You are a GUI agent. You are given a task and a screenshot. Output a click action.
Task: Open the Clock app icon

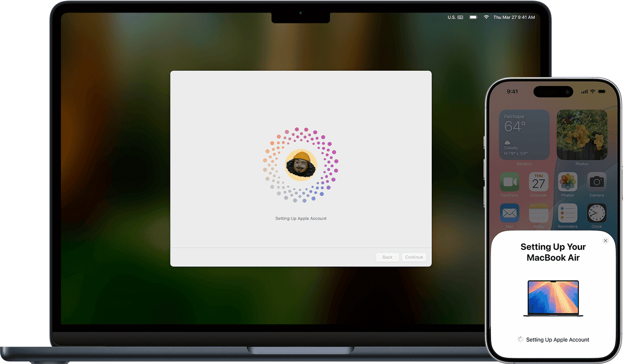click(x=597, y=213)
